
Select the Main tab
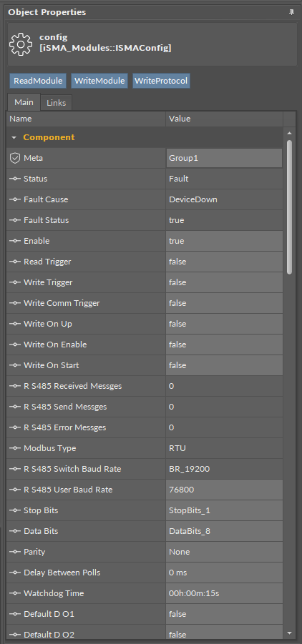[24, 102]
